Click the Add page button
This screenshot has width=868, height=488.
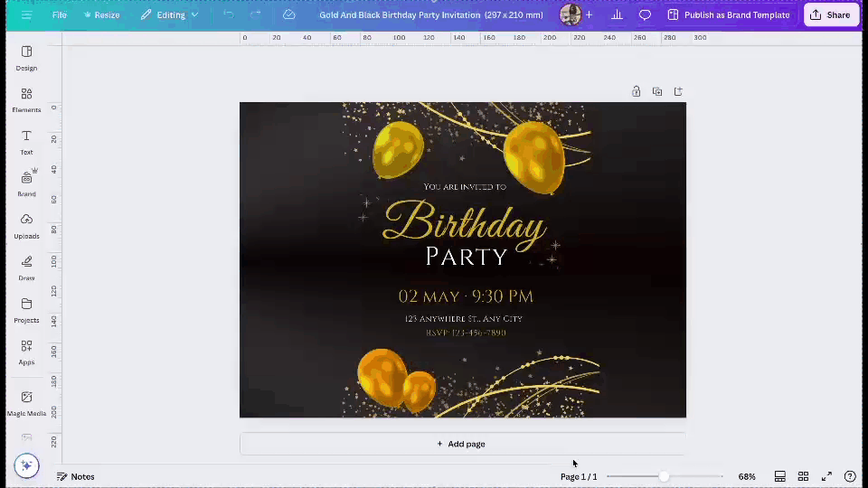coord(462,444)
